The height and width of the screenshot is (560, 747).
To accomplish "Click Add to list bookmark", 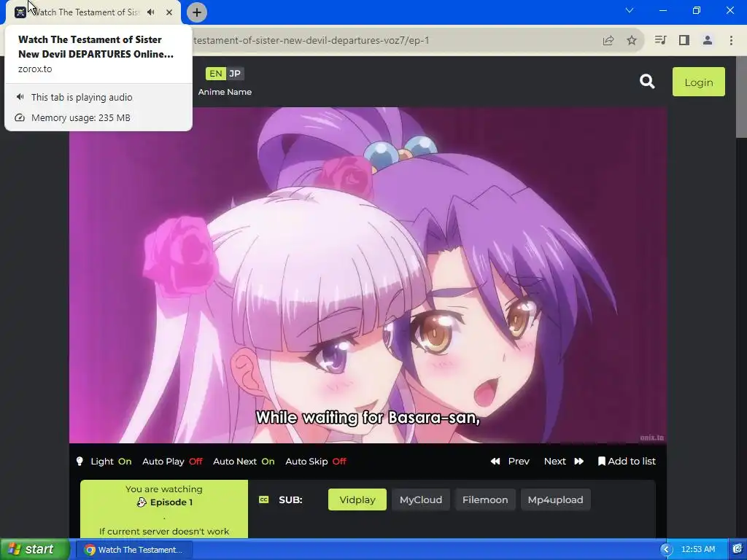I will point(627,461).
